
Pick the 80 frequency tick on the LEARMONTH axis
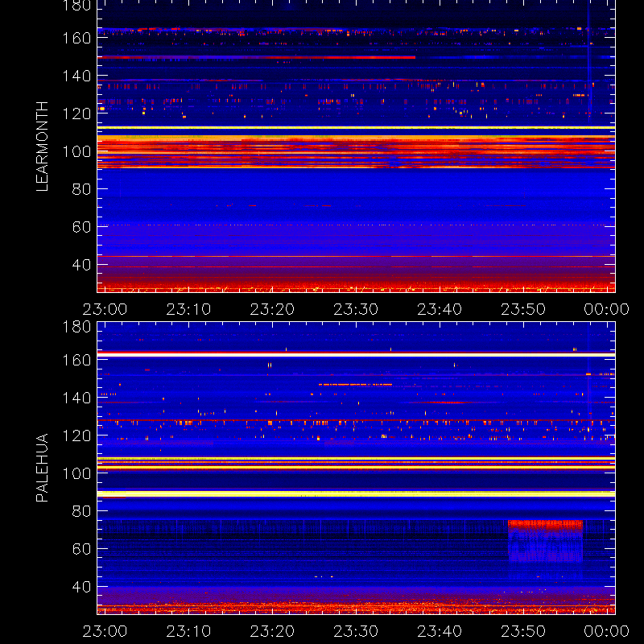coord(81,189)
